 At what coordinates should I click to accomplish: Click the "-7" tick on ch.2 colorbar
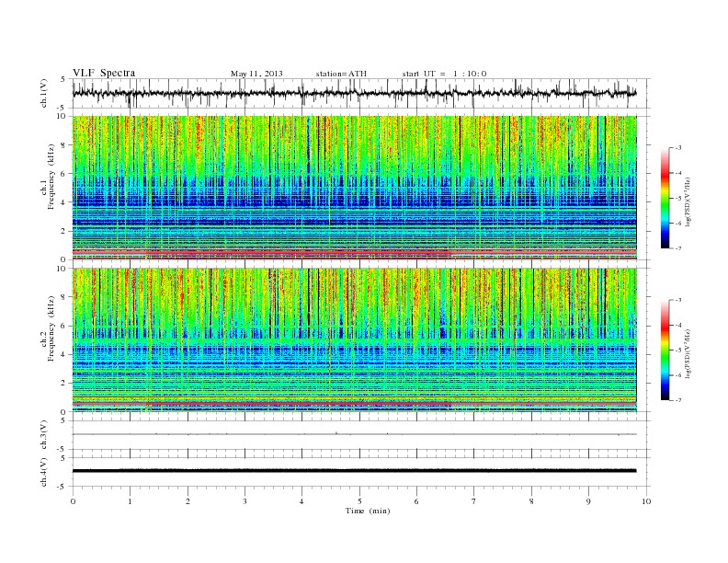678,400
